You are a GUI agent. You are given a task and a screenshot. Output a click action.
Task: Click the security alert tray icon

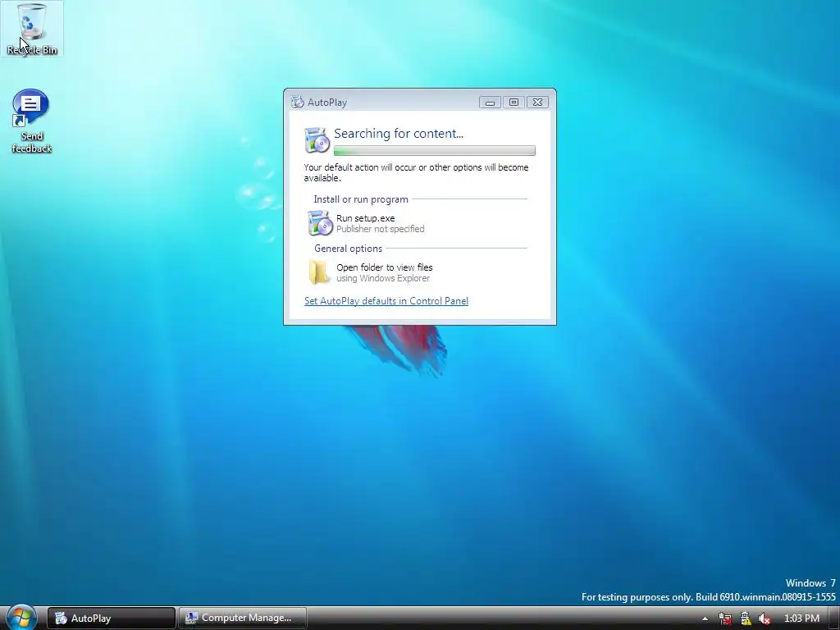pyautogui.click(x=745, y=619)
